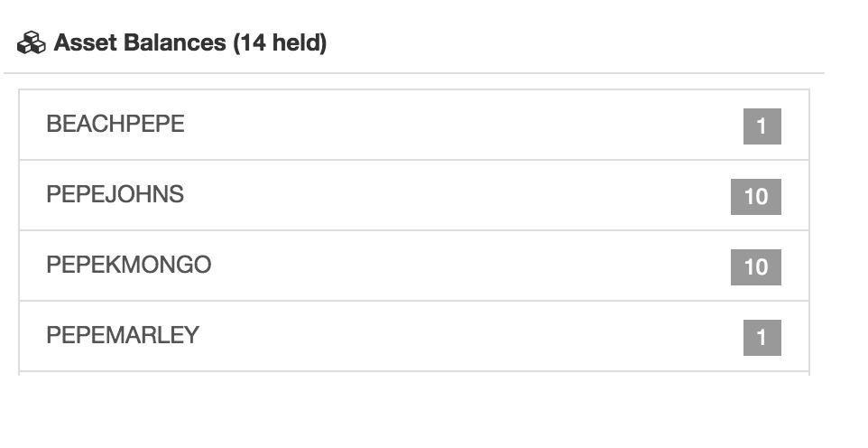Image resolution: width=868 pixels, height=448 pixels.
Task: Click the quantity badge 10 for PEPEKMONGO
Action: coord(755,267)
